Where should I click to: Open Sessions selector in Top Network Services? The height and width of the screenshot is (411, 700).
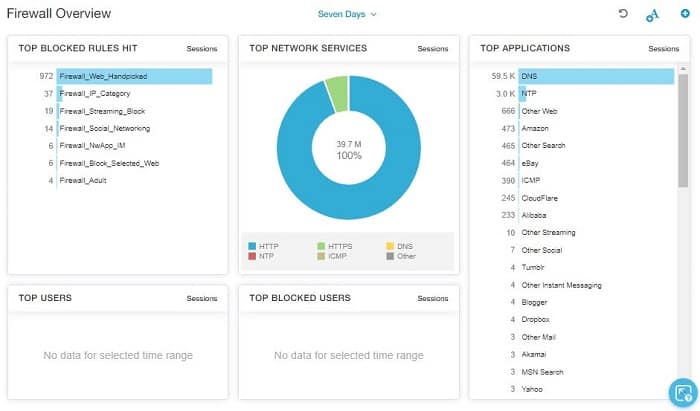[x=433, y=49]
